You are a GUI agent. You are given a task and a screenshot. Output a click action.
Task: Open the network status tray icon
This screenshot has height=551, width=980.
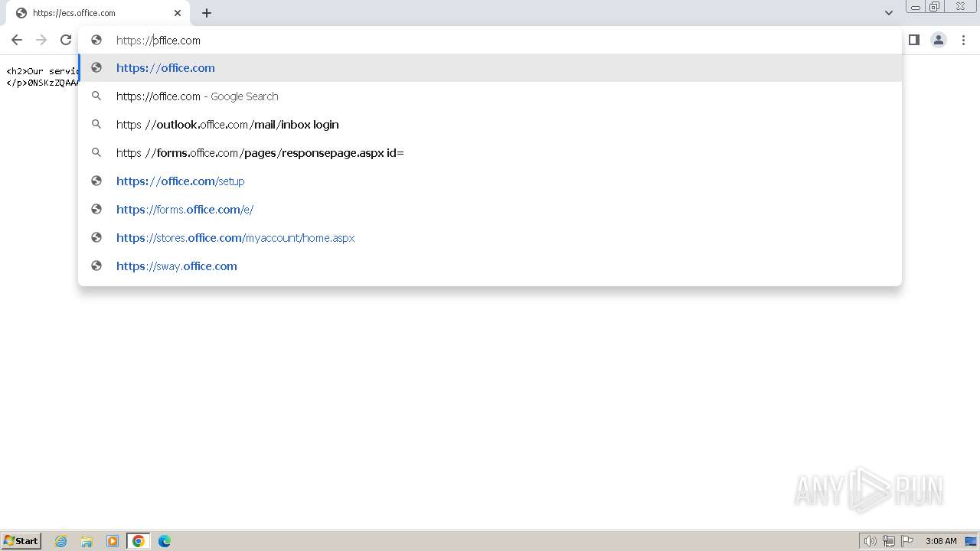click(x=889, y=541)
